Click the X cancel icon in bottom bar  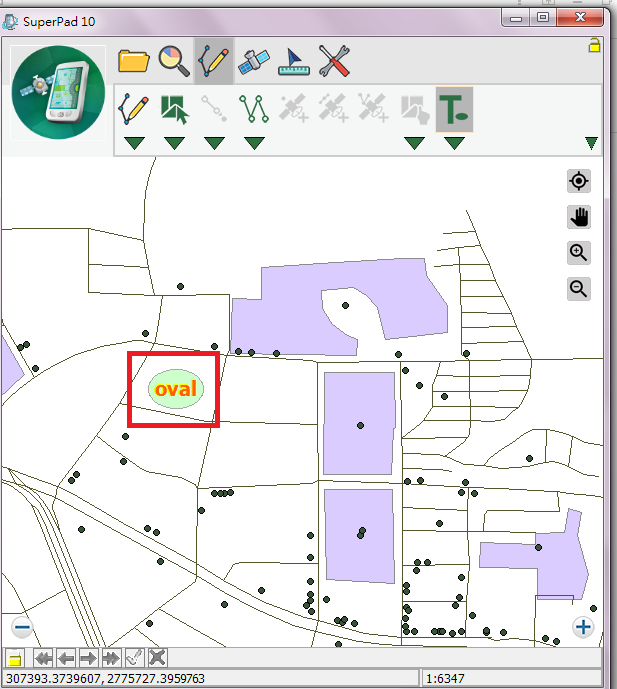tap(157, 658)
